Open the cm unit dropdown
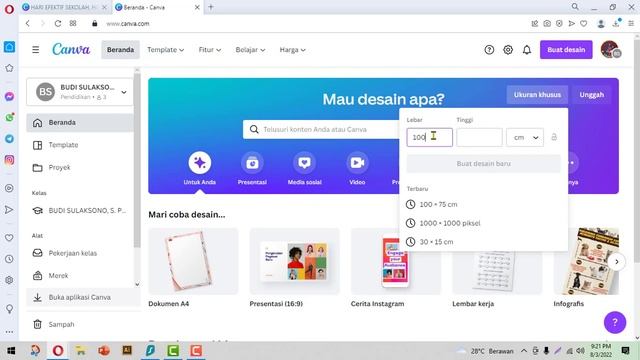Image resolution: width=640 pixels, height=360 pixels. click(x=525, y=138)
